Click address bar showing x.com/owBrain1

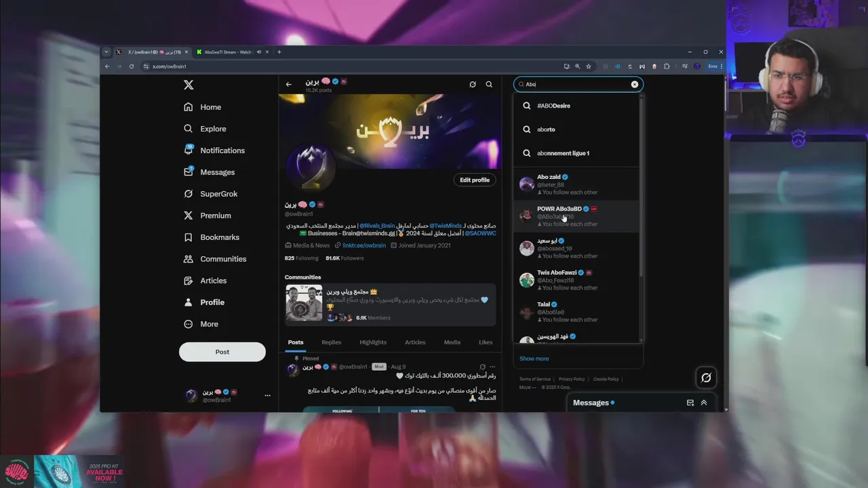[353, 66]
